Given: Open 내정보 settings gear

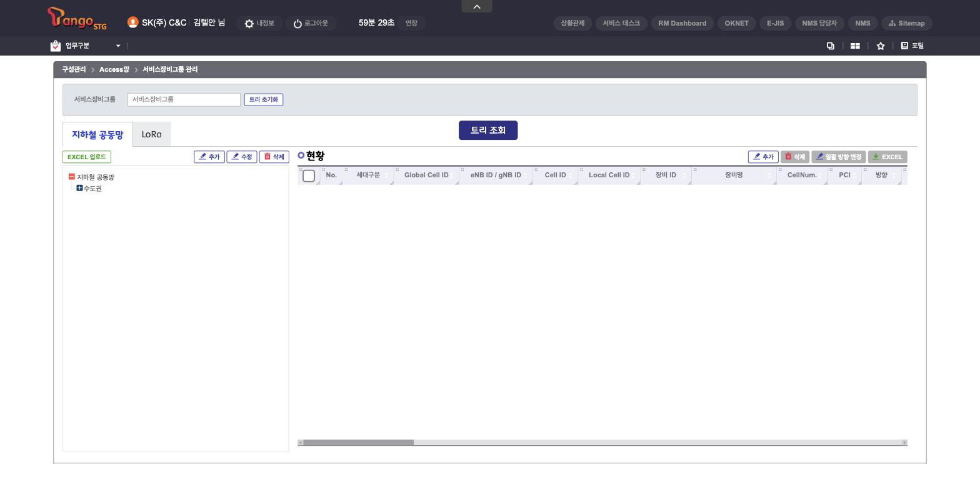Looking at the screenshot, I should click(259, 23).
